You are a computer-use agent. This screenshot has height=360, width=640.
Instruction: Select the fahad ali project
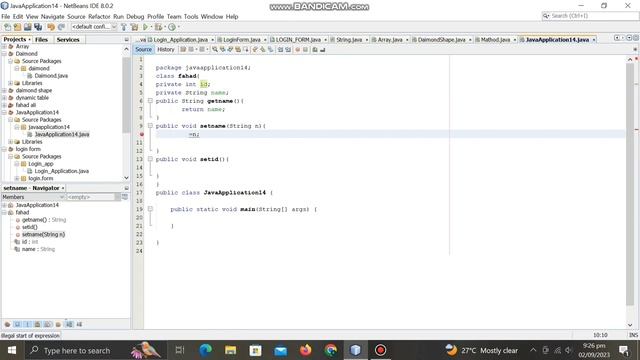(x=26, y=105)
